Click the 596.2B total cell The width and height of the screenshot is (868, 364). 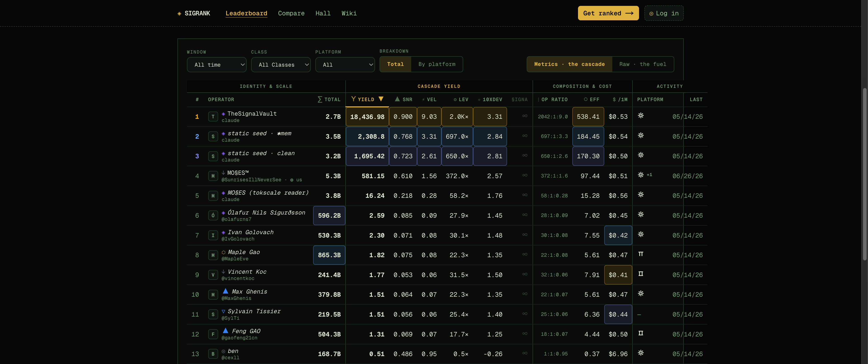pyautogui.click(x=329, y=215)
